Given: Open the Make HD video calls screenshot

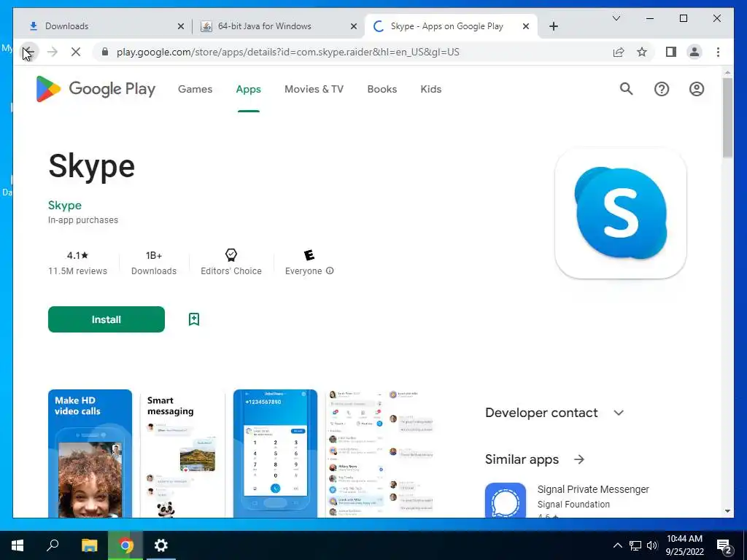Looking at the screenshot, I should click(90, 454).
